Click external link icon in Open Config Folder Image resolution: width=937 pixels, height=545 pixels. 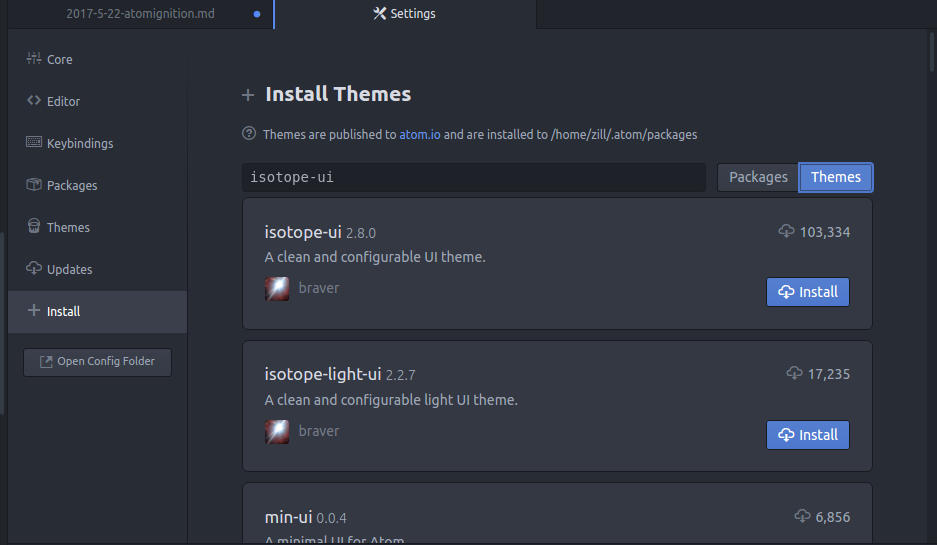click(x=46, y=362)
